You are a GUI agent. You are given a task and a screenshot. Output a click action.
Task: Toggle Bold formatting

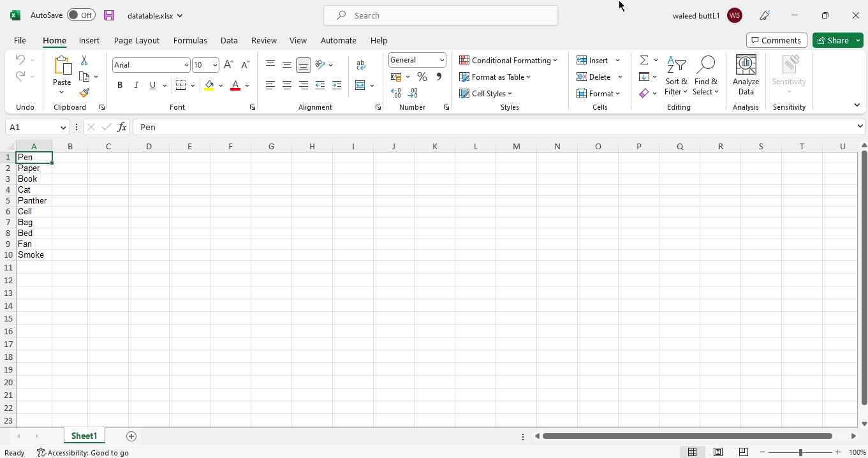120,85
